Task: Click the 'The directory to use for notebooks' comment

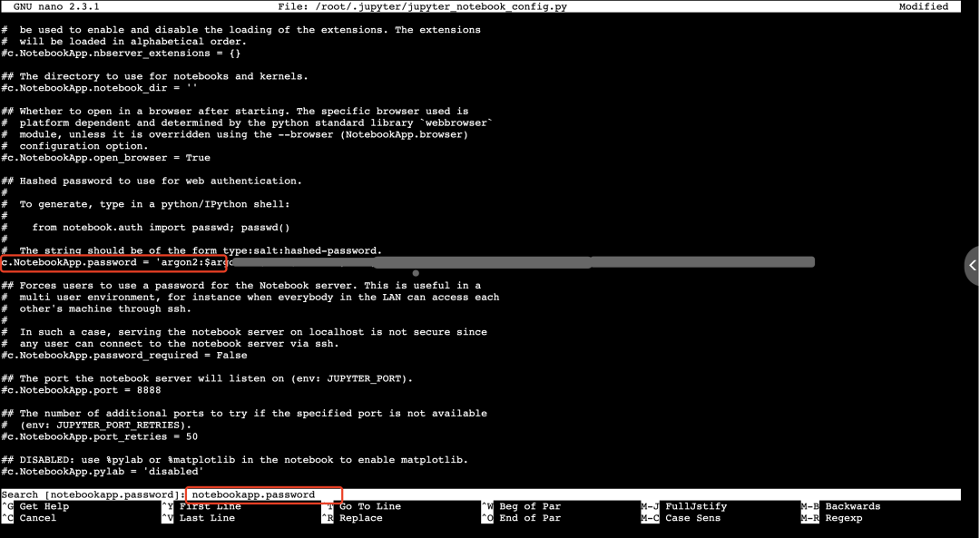Action: [x=155, y=76]
